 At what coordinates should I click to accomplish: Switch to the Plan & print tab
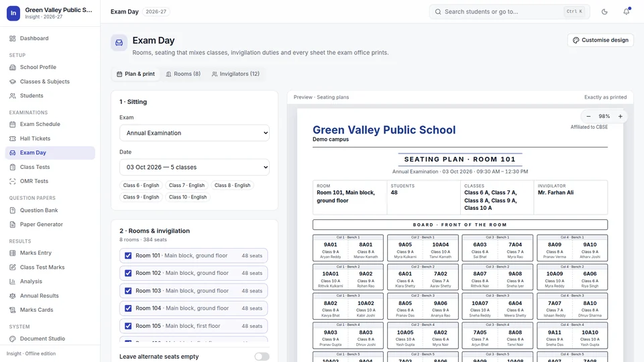[x=136, y=74]
